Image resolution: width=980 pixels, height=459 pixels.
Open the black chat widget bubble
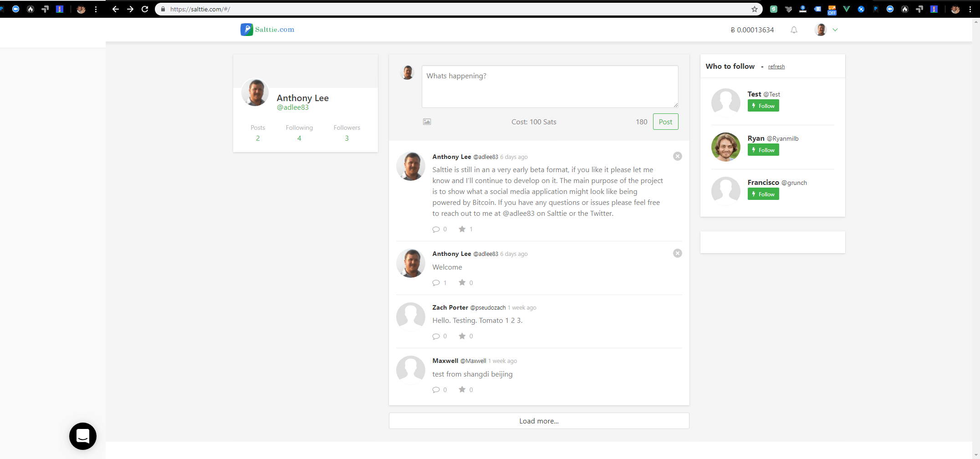(83, 436)
